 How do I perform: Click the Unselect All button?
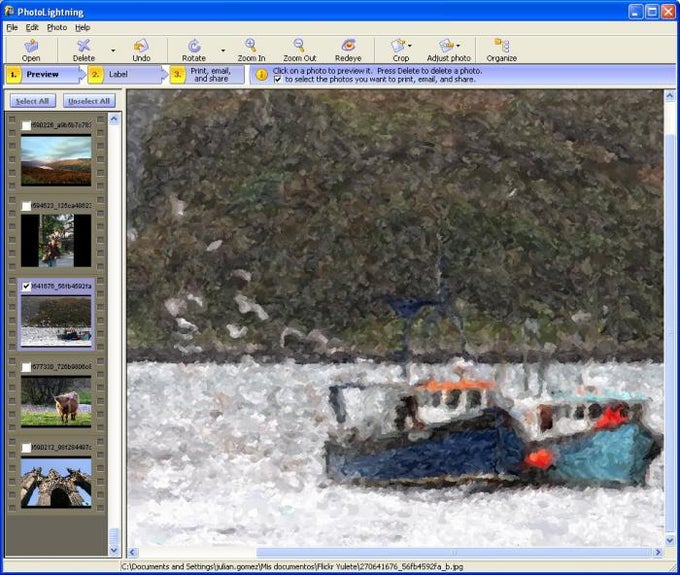[89, 101]
